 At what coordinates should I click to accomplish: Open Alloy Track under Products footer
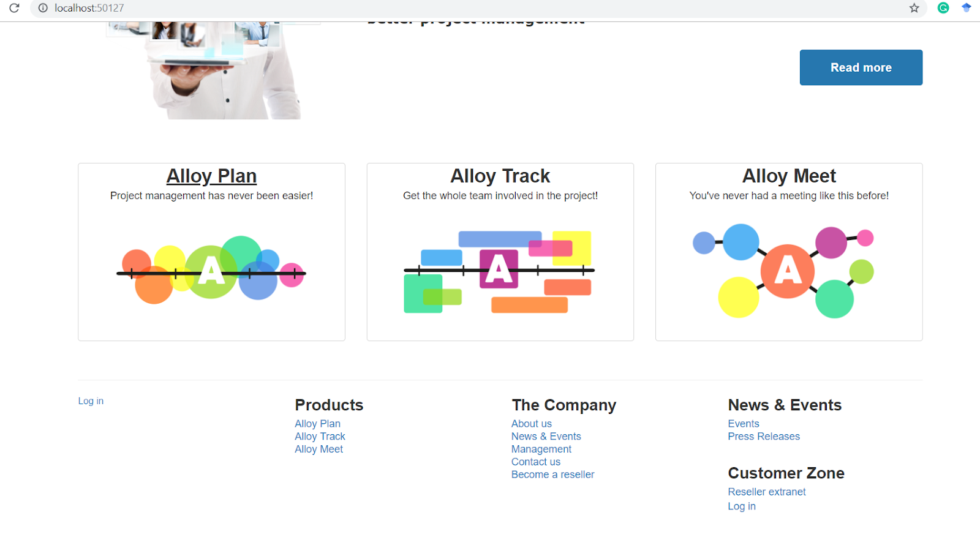click(x=320, y=437)
